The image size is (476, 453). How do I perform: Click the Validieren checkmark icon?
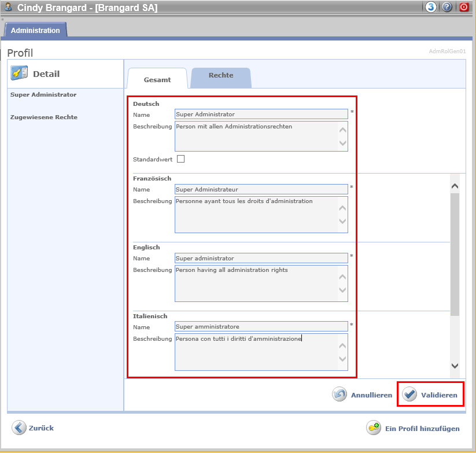click(x=410, y=395)
